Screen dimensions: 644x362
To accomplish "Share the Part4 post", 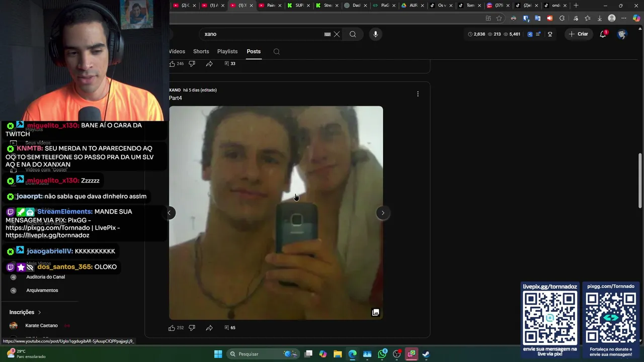I will click(209, 328).
